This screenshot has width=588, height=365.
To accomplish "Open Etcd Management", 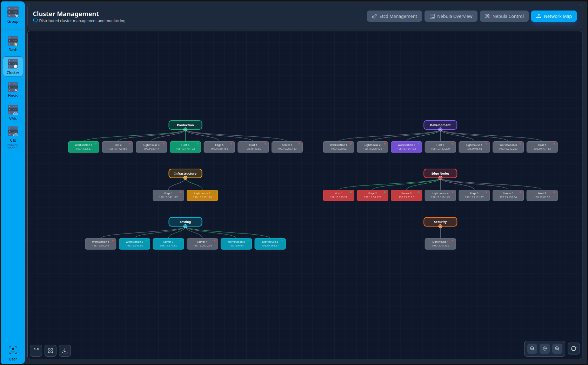I will point(394,16).
